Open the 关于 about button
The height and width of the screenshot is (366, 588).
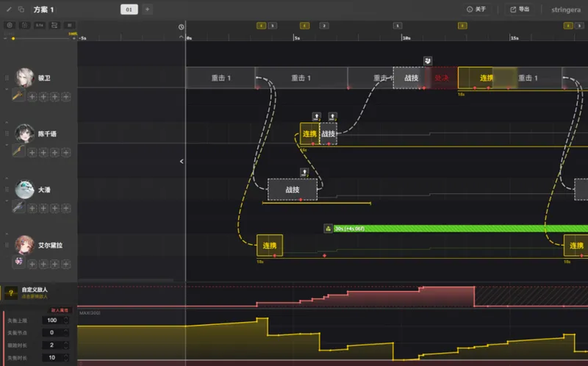pos(476,10)
